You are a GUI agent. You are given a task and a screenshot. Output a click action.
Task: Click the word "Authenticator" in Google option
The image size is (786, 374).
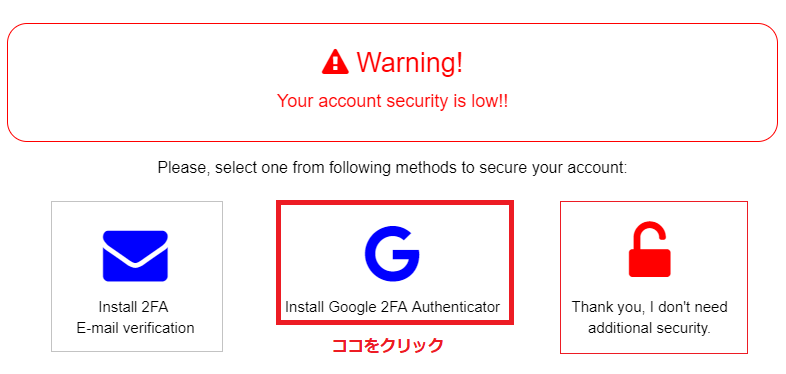coord(456,306)
